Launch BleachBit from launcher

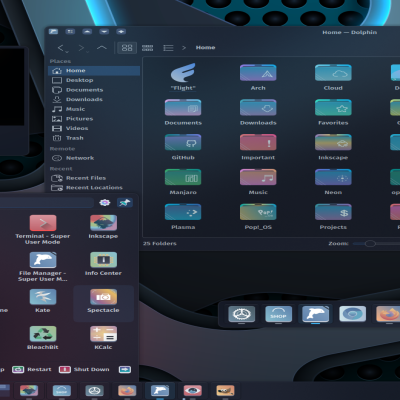[x=43, y=338]
